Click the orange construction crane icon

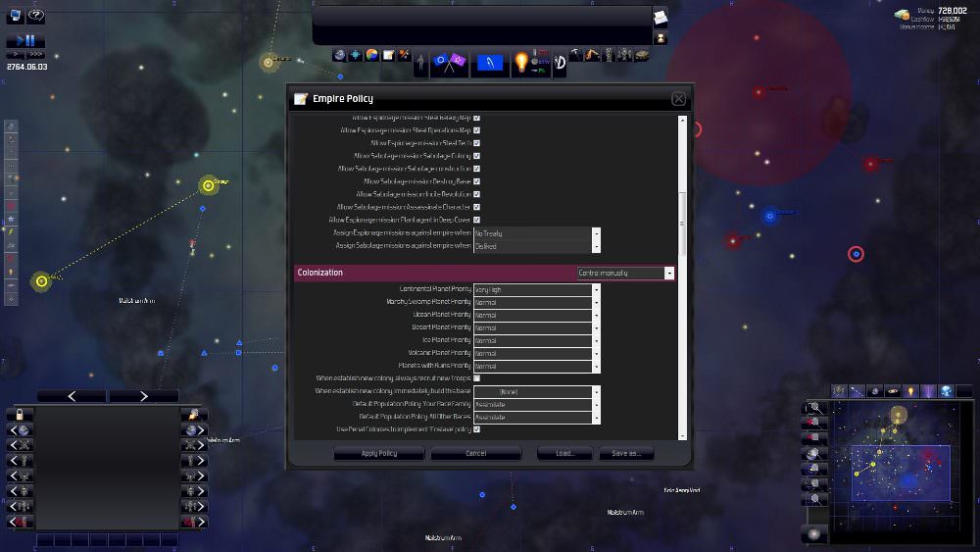click(592, 56)
